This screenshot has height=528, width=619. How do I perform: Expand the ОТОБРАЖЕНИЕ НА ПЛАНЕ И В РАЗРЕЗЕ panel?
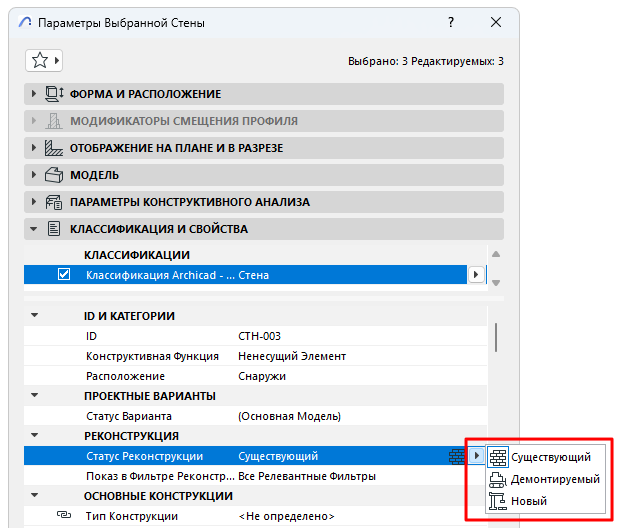tap(34, 148)
